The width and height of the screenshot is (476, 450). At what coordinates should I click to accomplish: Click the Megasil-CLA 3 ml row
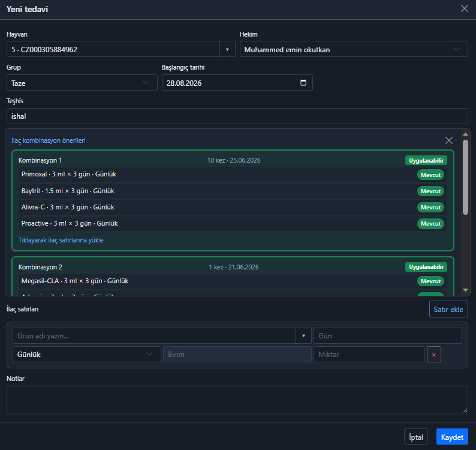(233, 281)
